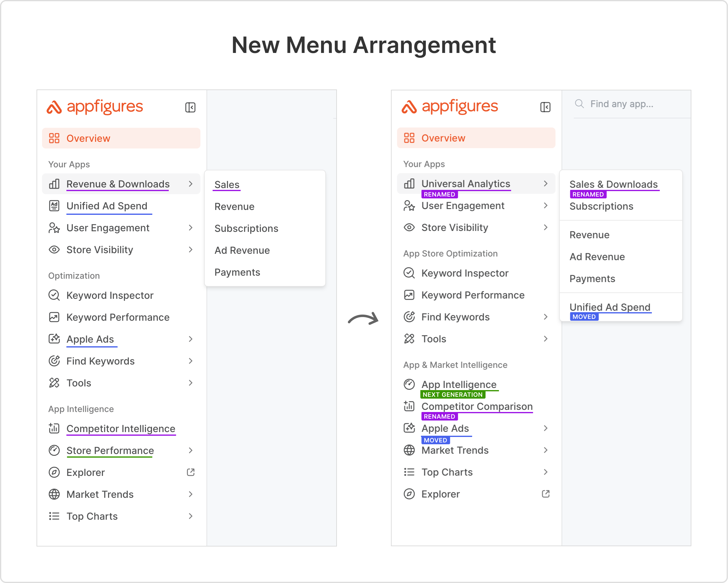Click the App Intelligence gauge icon
The width and height of the screenshot is (728, 583).
pos(409,384)
